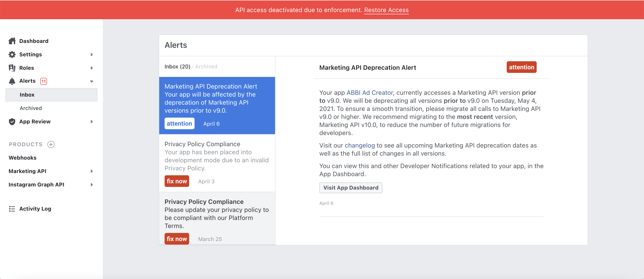This screenshot has width=644, height=279.
Task: Expand the Settings submenu arrow
Action: (92, 55)
